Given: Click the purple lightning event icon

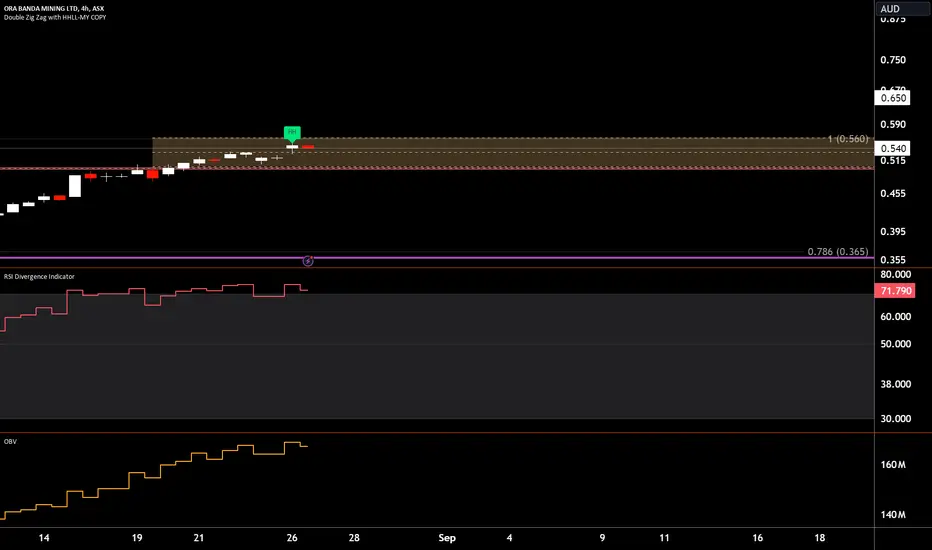Looking at the screenshot, I should point(308,260).
